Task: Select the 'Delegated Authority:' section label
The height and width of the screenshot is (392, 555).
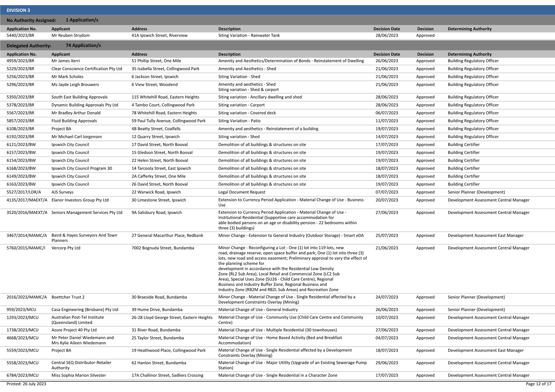Action: pyautogui.click(x=29, y=46)
